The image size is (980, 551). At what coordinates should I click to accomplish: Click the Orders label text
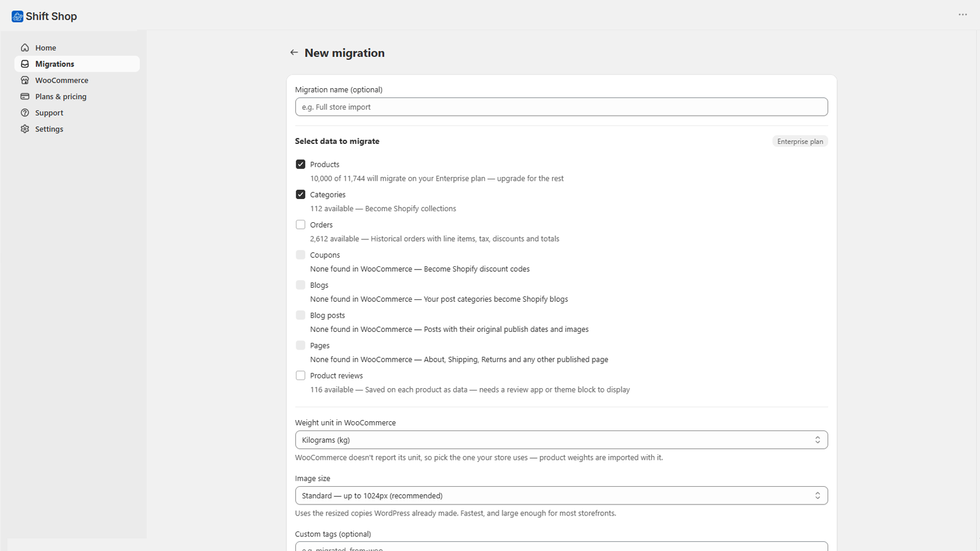coord(322,225)
